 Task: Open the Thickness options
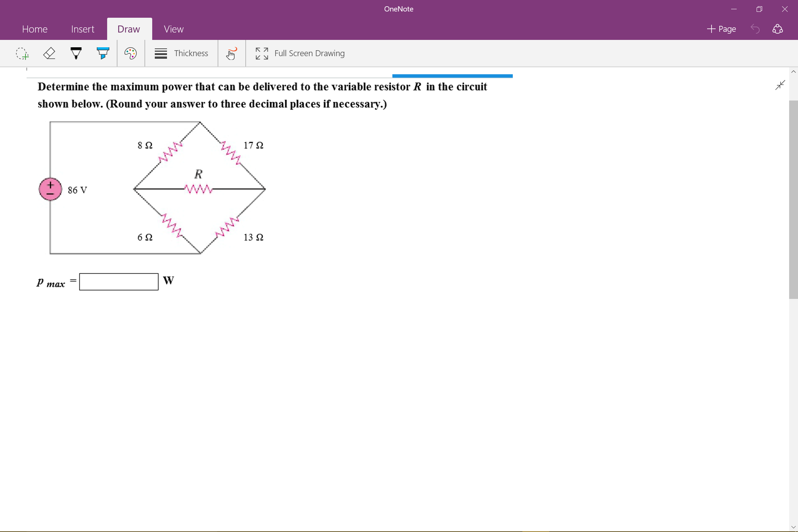point(181,54)
